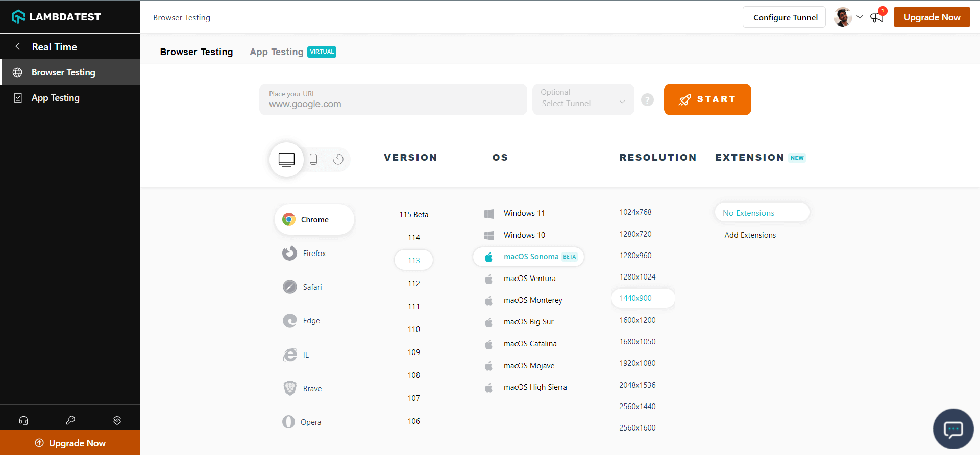Select macOS Big Sur as the OS
Image resolution: width=980 pixels, height=455 pixels.
[x=519, y=322]
